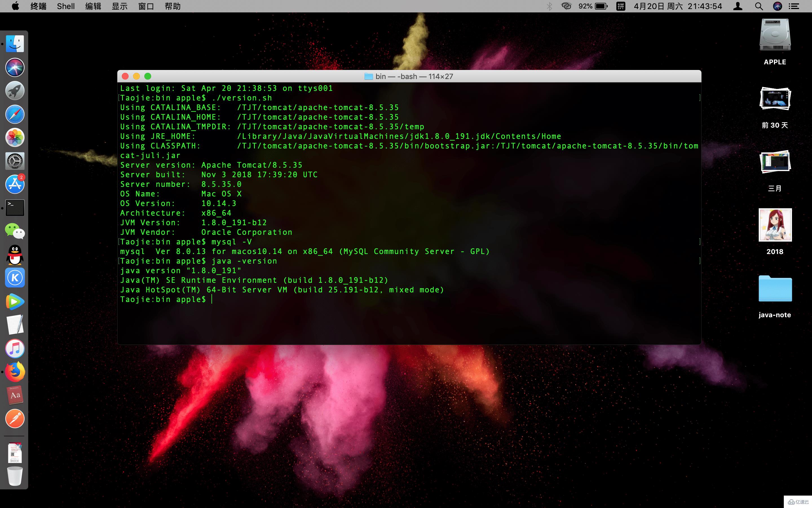Open WeChat from the dock
This screenshot has width=812, height=508.
click(x=15, y=231)
